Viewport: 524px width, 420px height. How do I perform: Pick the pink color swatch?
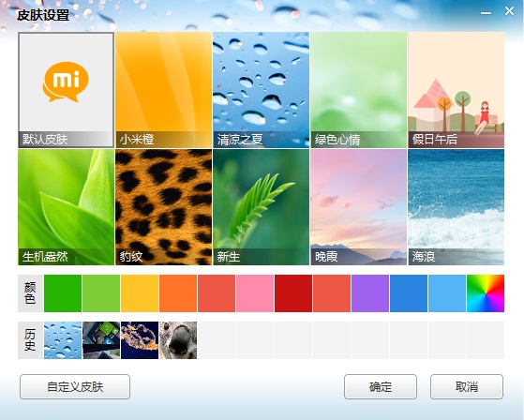point(255,293)
